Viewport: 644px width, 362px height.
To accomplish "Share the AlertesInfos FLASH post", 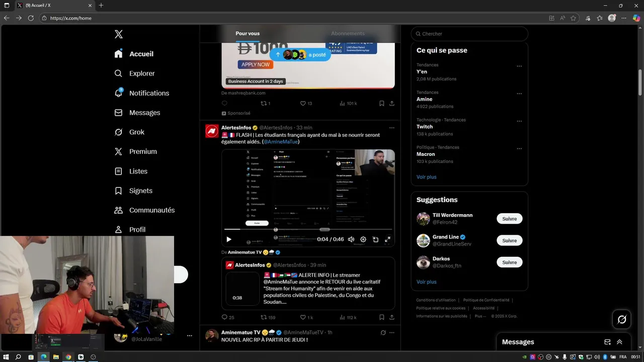I will point(392,317).
